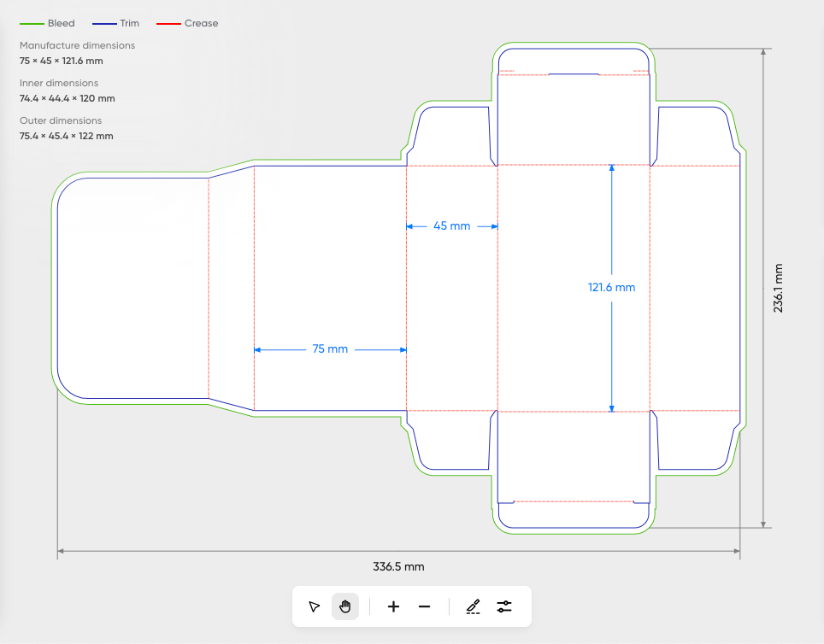Click the Inner dimensions value text
The height and width of the screenshot is (644, 824).
67,98
